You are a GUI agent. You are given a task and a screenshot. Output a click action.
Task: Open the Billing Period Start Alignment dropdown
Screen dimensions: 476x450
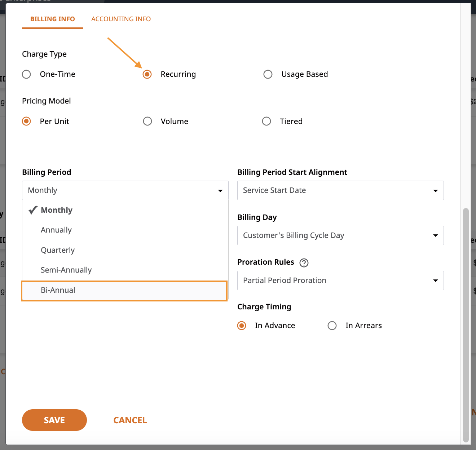point(340,190)
